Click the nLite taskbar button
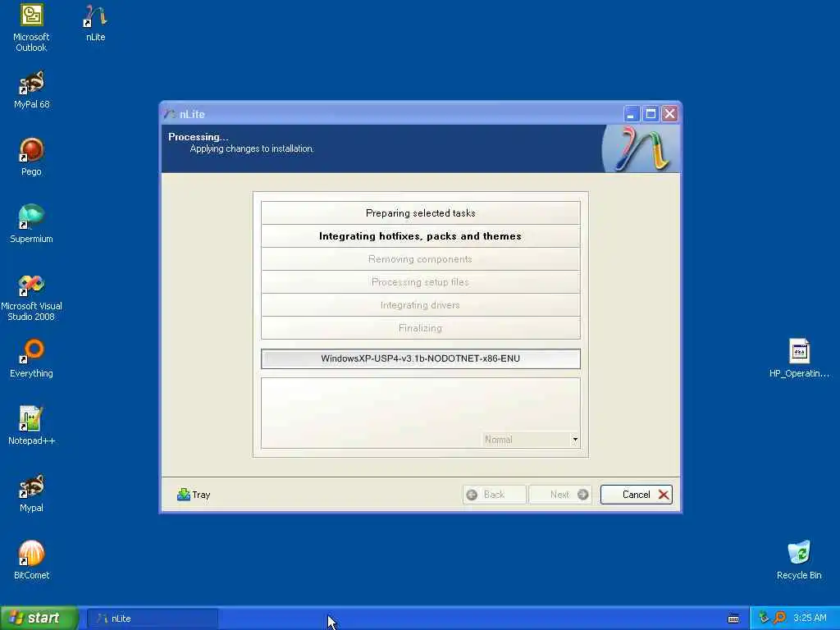Image resolution: width=840 pixels, height=630 pixels. (x=152, y=619)
